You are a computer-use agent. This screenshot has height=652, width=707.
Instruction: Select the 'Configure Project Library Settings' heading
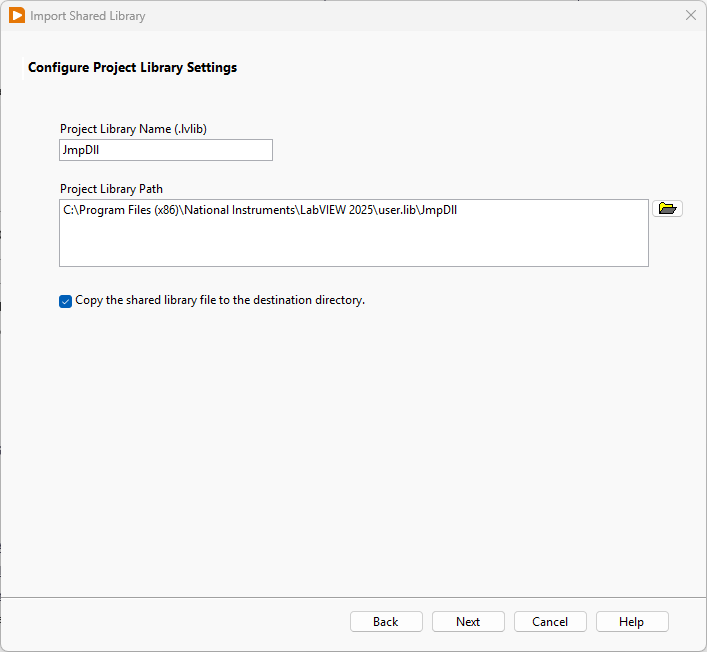coord(132,68)
